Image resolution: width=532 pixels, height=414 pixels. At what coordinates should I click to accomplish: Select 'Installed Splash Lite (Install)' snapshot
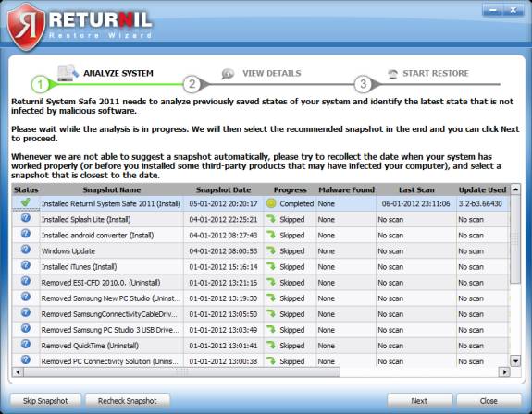pyautogui.click(x=86, y=220)
